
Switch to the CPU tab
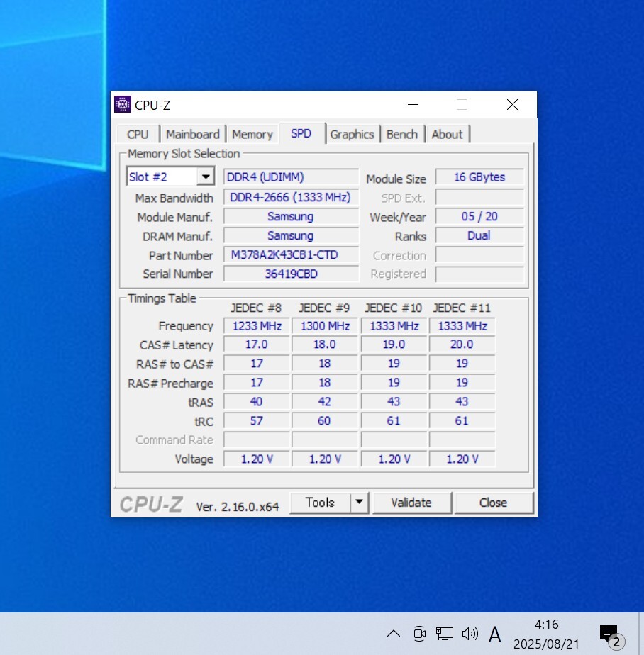click(x=138, y=135)
